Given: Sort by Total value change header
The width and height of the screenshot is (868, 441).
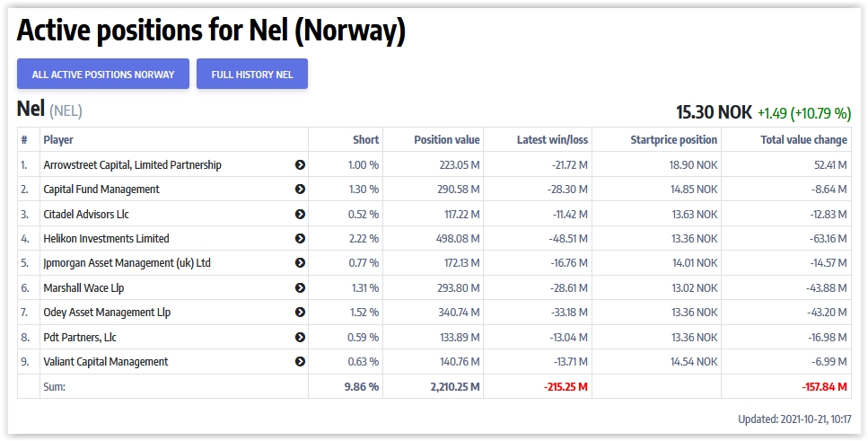Looking at the screenshot, I should pos(803,140).
